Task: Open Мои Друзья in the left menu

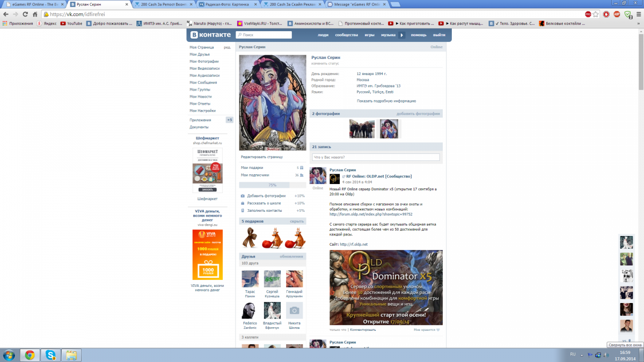Action: tap(200, 54)
